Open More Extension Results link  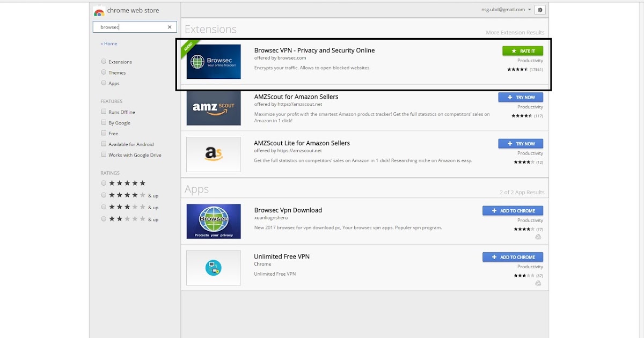[515, 33]
